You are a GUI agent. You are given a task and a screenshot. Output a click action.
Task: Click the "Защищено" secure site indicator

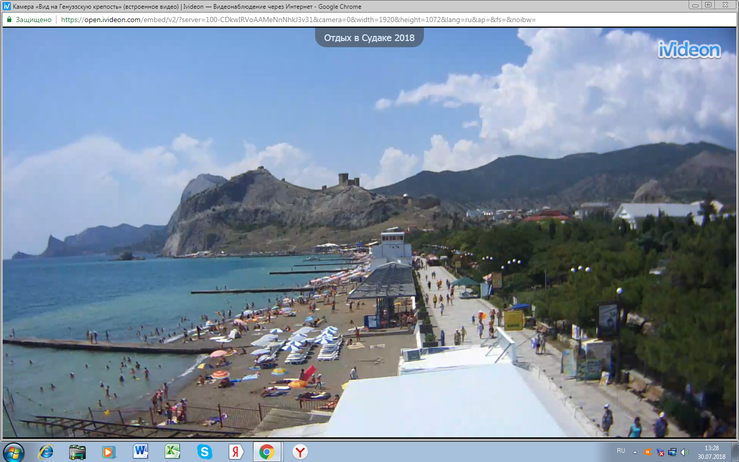(x=31, y=19)
